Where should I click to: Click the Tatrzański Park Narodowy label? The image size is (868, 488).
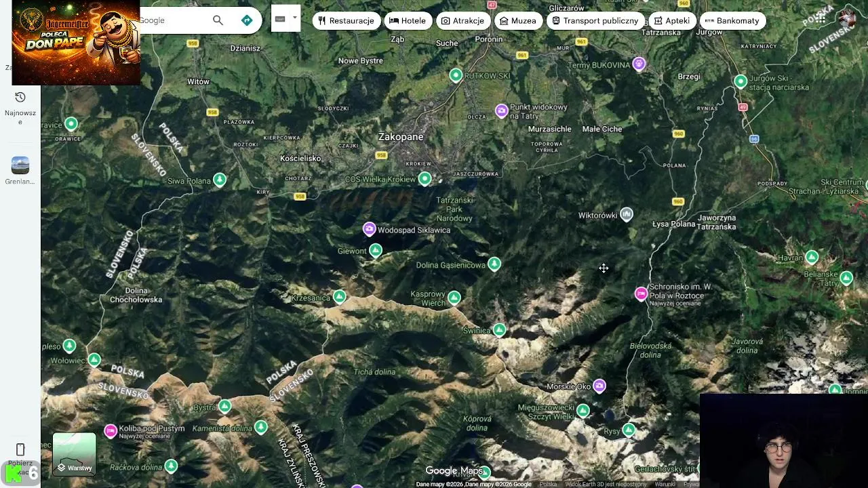click(x=454, y=209)
